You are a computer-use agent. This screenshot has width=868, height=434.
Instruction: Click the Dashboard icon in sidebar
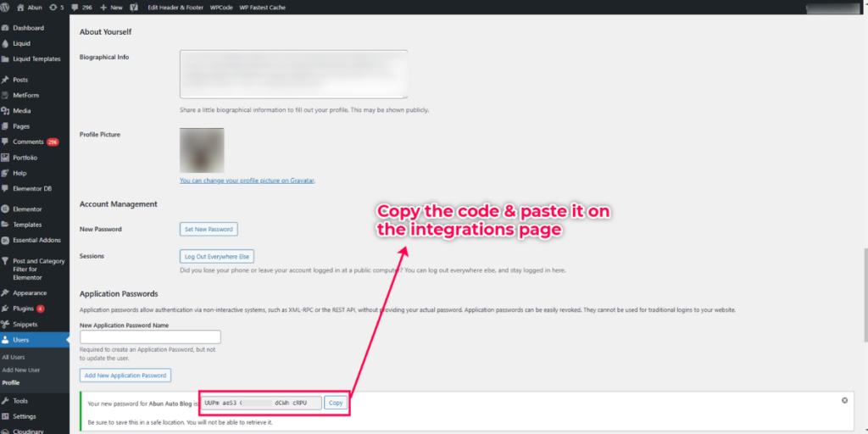[x=5, y=28]
